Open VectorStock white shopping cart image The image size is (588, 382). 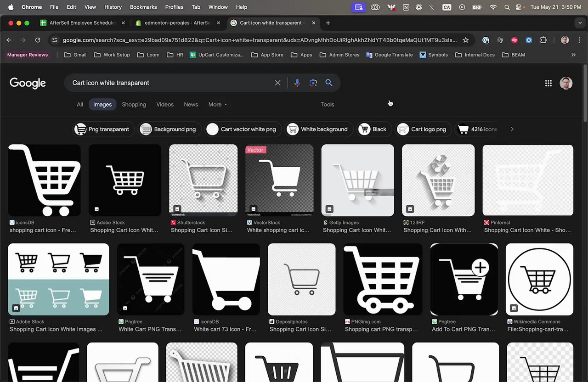click(x=279, y=180)
